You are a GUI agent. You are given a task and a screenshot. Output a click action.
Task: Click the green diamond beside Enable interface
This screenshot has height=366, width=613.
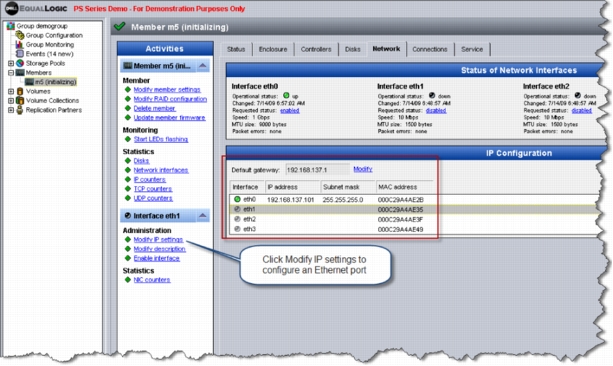tap(127, 258)
